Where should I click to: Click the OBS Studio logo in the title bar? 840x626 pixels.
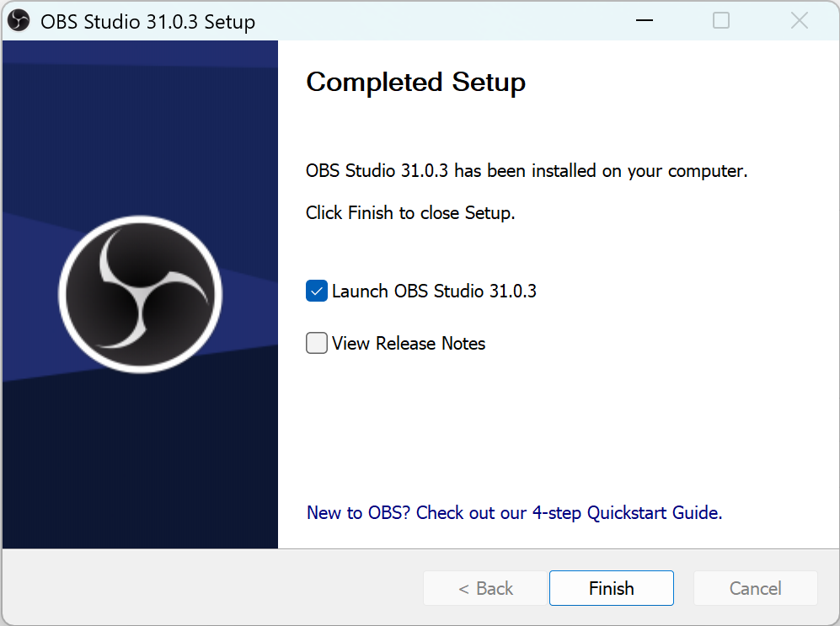[x=18, y=20]
